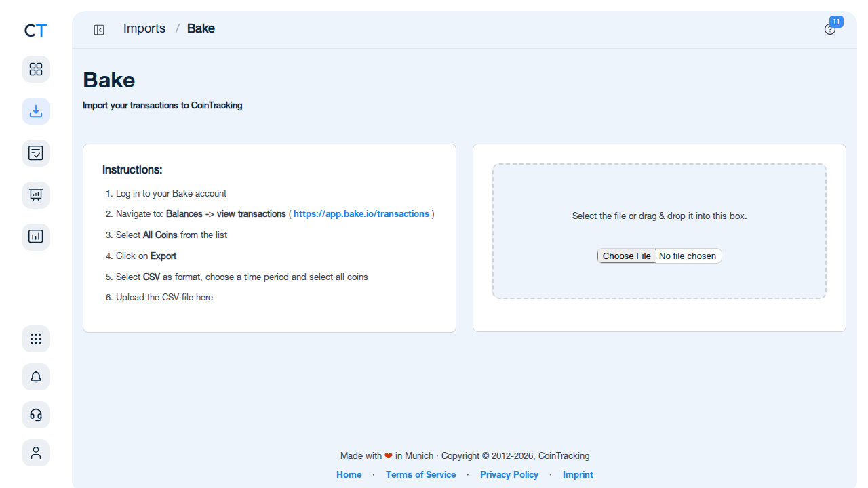Open the help icon with the 11 badge
This screenshot has height=488, width=868.
pos(830,29)
